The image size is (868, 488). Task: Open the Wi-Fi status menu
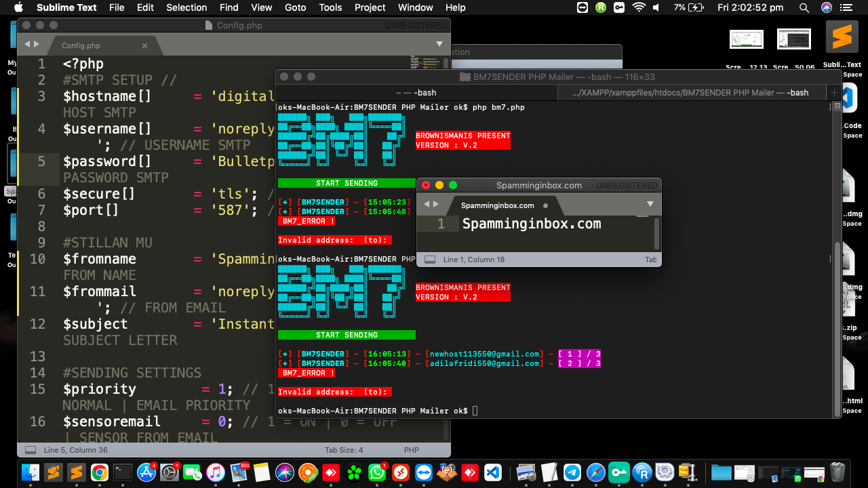coord(638,7)
